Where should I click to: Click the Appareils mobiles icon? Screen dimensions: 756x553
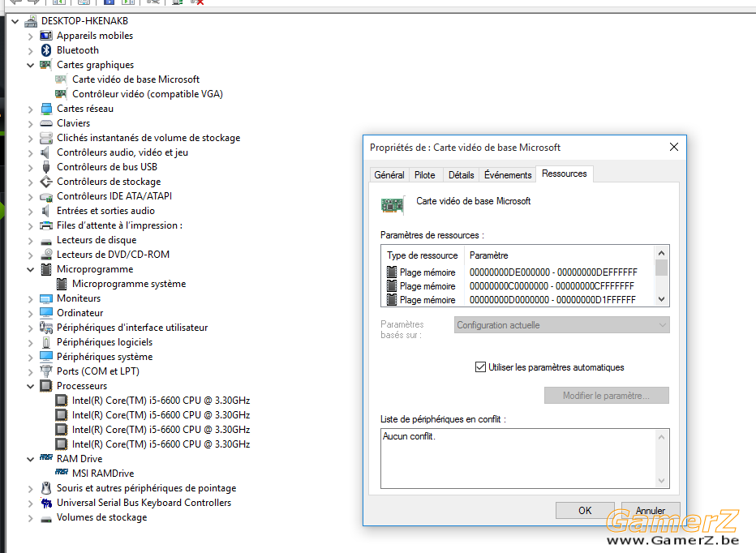46,36
